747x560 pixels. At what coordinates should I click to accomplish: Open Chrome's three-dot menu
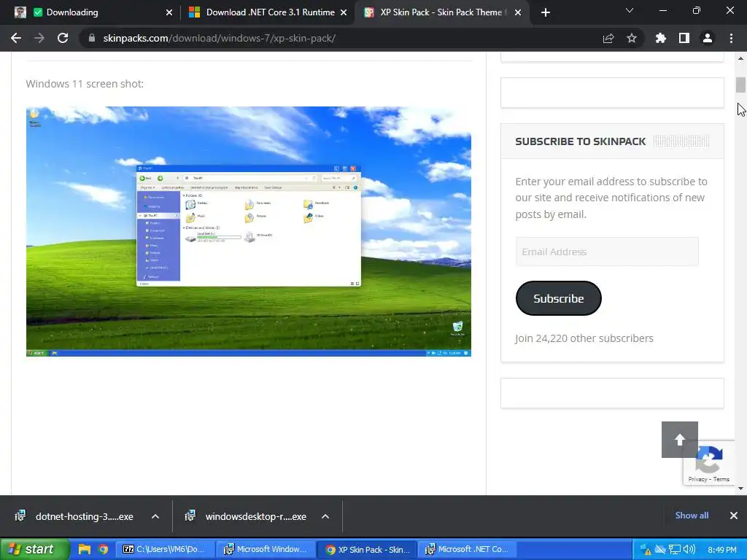pos(731,38)
